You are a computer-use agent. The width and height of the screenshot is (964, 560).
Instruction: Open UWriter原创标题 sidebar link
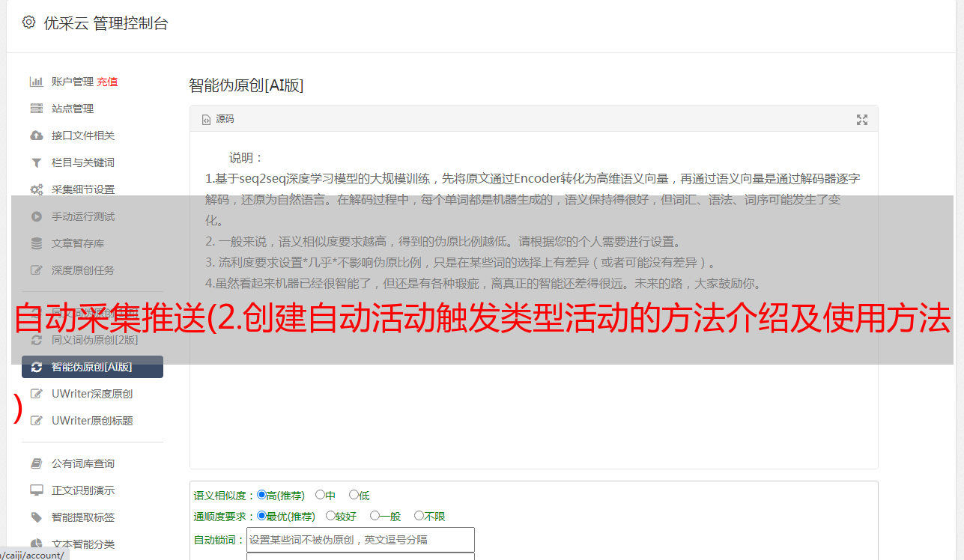[92, 421]
